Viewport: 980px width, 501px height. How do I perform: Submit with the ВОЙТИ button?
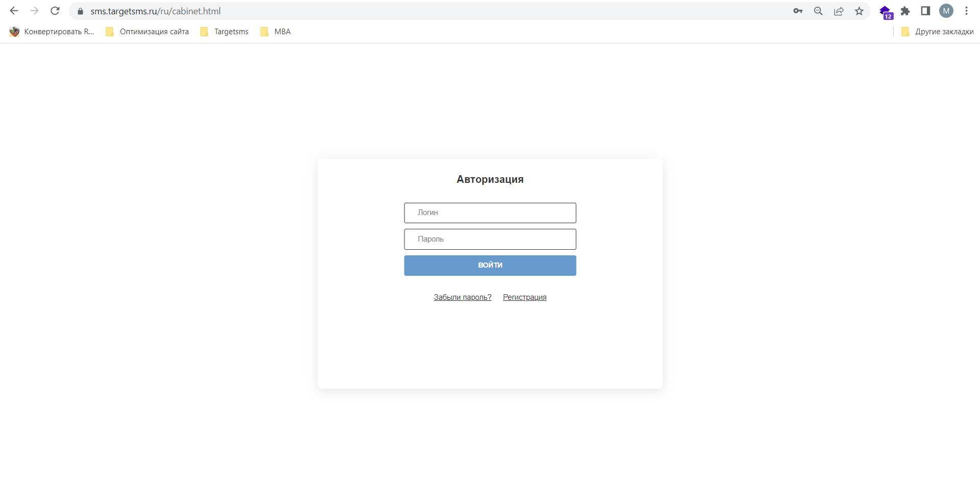coord(490,266)
